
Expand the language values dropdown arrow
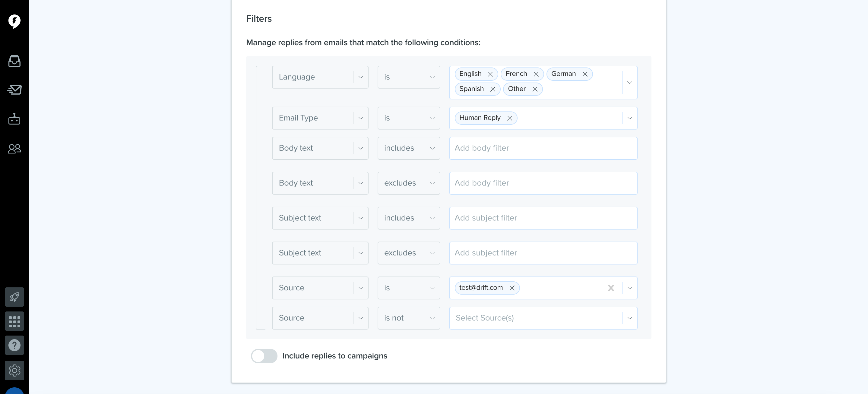(629, 83)
